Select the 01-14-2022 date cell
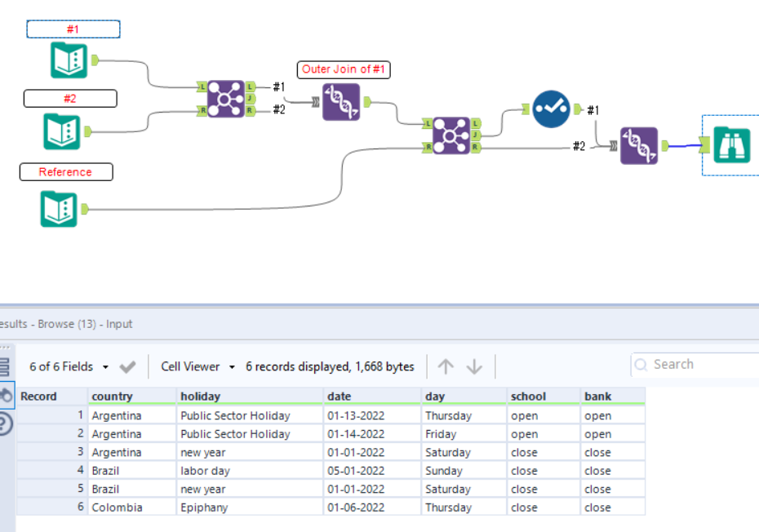This screenshot has width=759, height=532. pos(372,434)
